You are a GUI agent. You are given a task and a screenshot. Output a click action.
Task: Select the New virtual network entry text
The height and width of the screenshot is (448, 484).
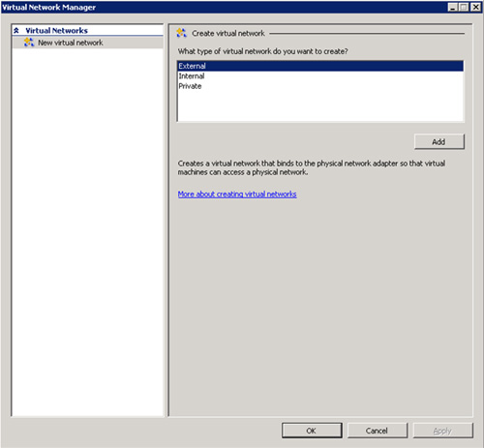[71, 43]
